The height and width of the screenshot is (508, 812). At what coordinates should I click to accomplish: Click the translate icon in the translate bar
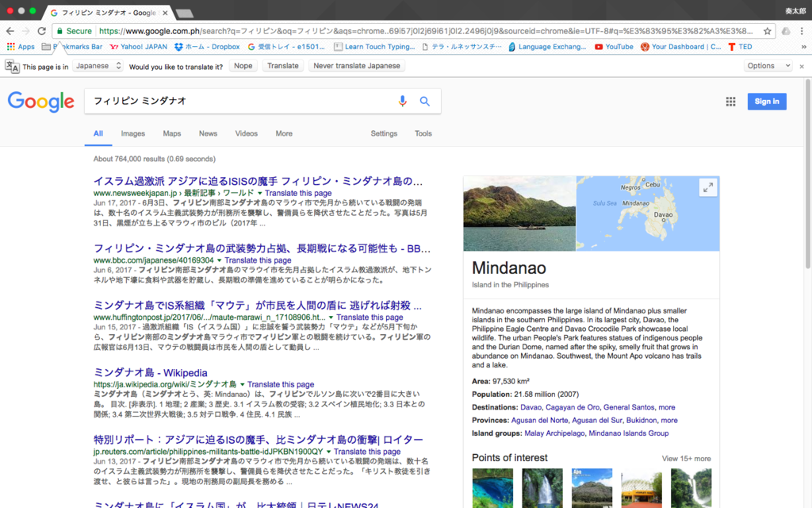point(12,67)
